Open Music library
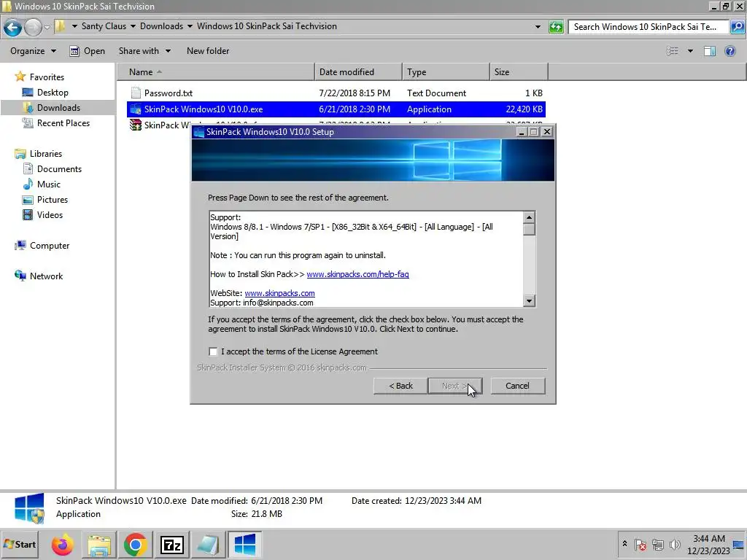The width and height of the screenshot is (747, 560). point(49,184)
